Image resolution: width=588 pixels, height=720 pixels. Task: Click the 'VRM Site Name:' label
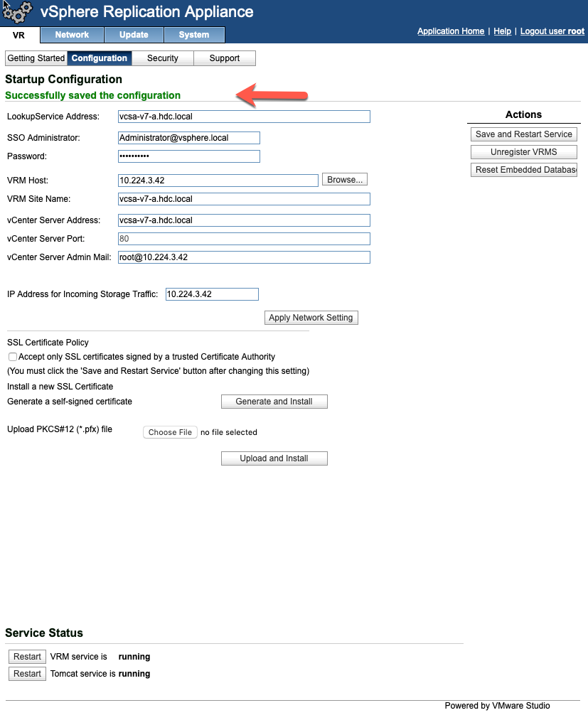click(x=38, y=199)
